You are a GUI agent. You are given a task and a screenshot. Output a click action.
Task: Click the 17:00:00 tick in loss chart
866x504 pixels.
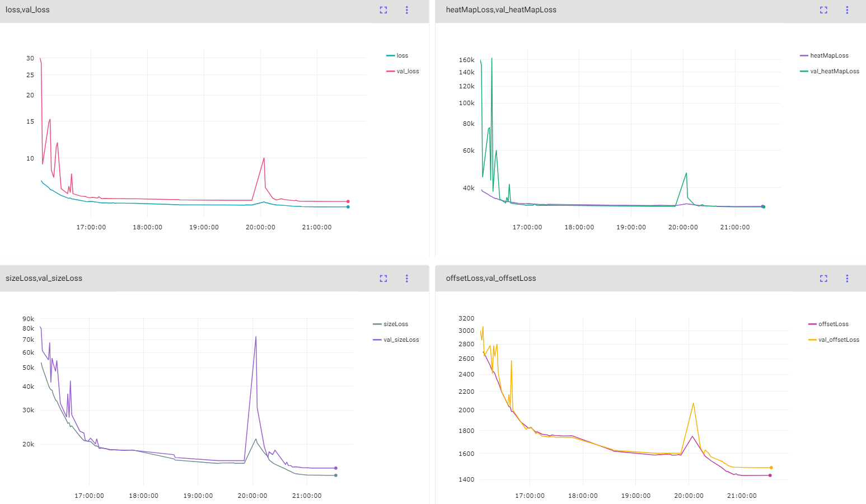point(91,227)
